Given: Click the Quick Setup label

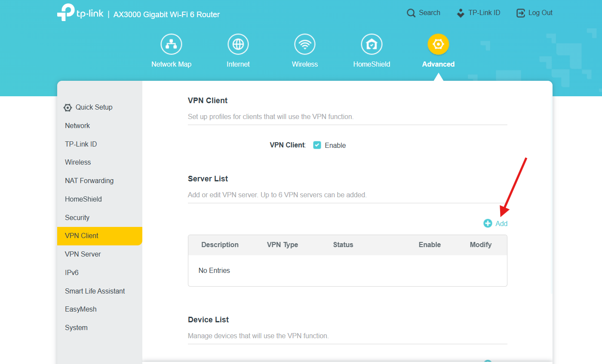Looking at the screenshot, I should 94,107.
